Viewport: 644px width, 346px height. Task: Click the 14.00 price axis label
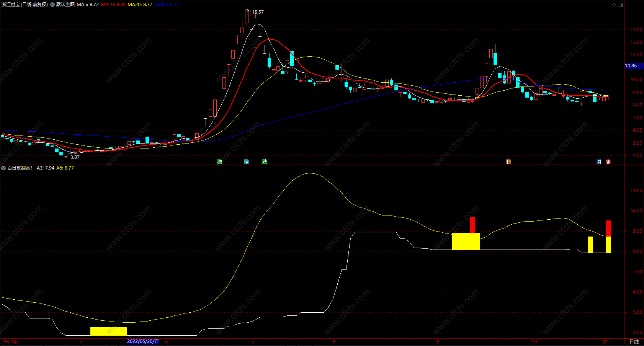tap(636, 29)
